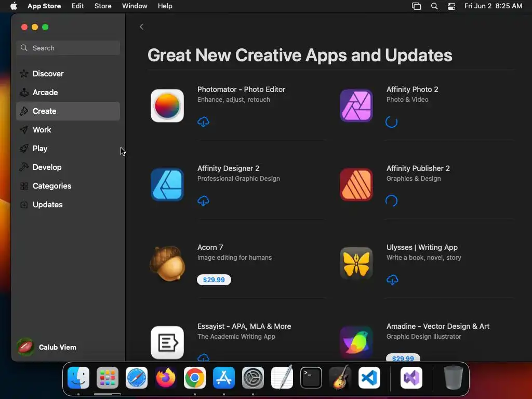Open the Arcade section in sidebar

coord(68,92)
